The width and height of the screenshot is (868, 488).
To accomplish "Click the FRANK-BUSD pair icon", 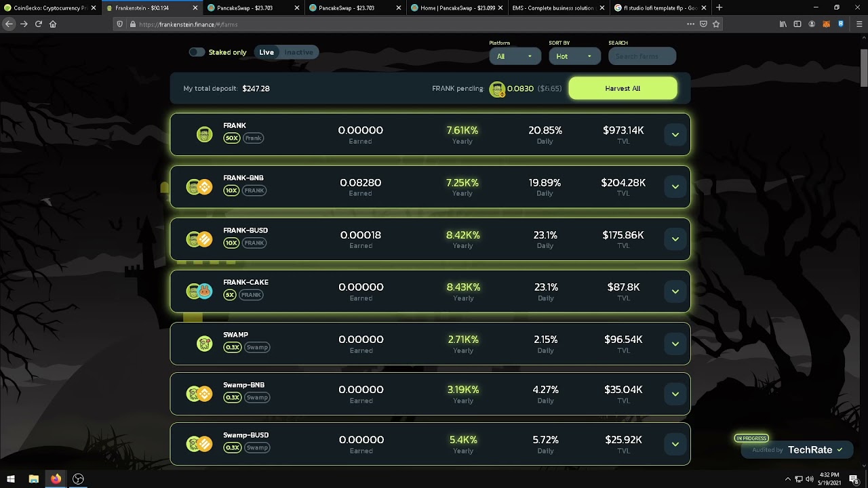I will tap(199, 239).
